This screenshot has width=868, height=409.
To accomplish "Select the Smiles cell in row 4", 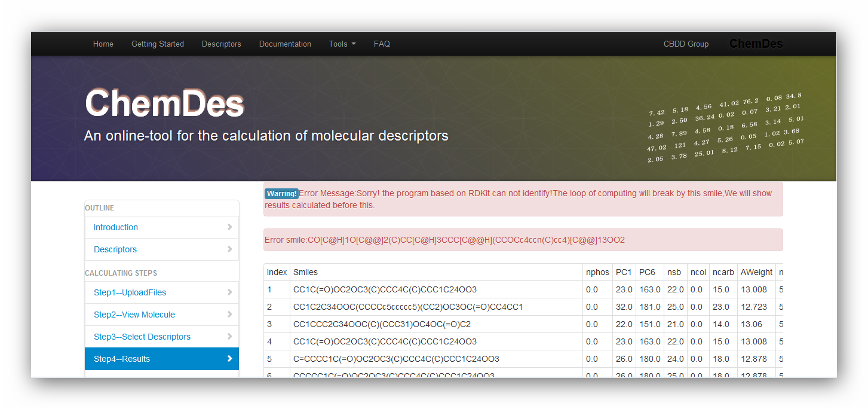I will [436, 341].
